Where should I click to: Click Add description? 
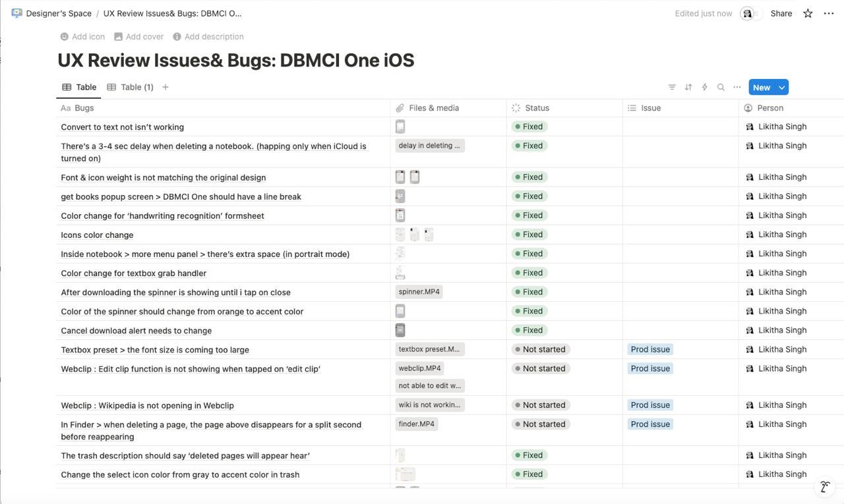[x=208, y=37]
